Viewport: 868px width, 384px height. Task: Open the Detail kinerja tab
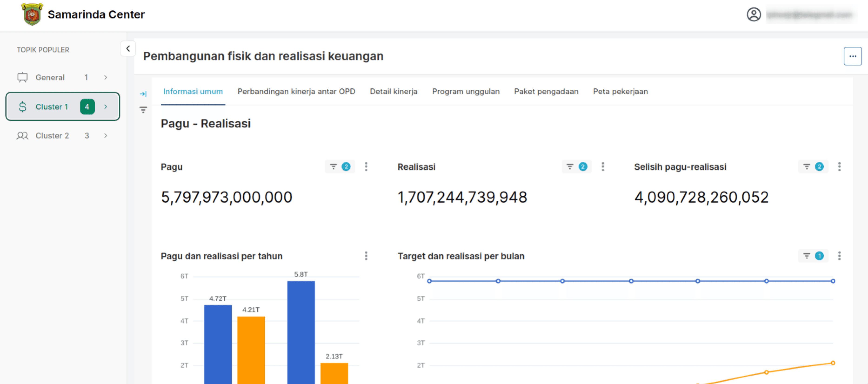click(x=393, y=92)
